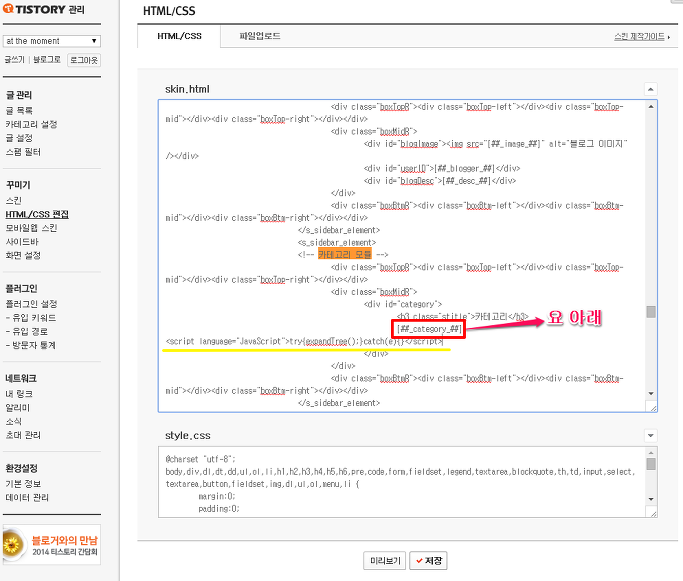Viewport: 683px width, 581px height.
Task: Click the skin.html scrollbar thumb
Action: (651, 312)
